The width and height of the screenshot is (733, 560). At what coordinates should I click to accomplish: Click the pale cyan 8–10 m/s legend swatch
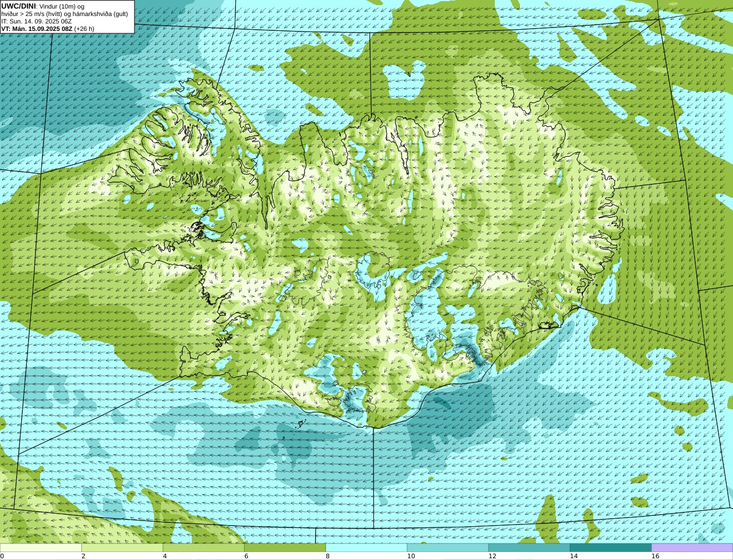pyautogui.click(x=366, y=547)
